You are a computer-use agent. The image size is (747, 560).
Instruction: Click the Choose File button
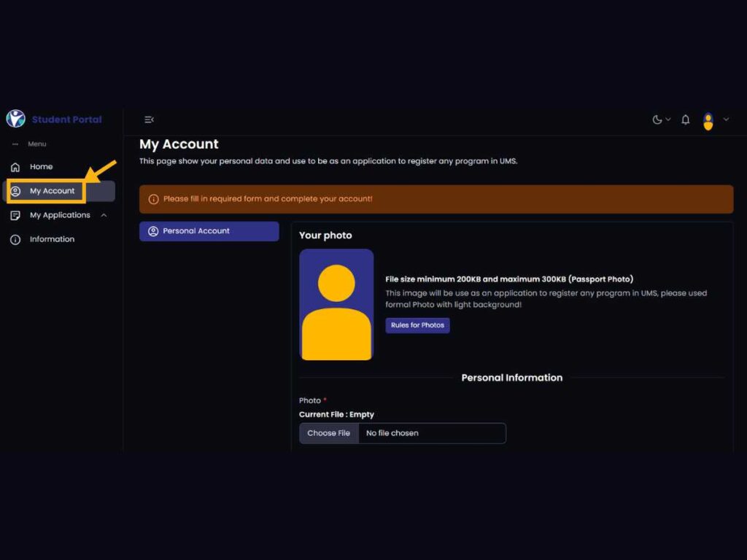click(x=329, y=433)
